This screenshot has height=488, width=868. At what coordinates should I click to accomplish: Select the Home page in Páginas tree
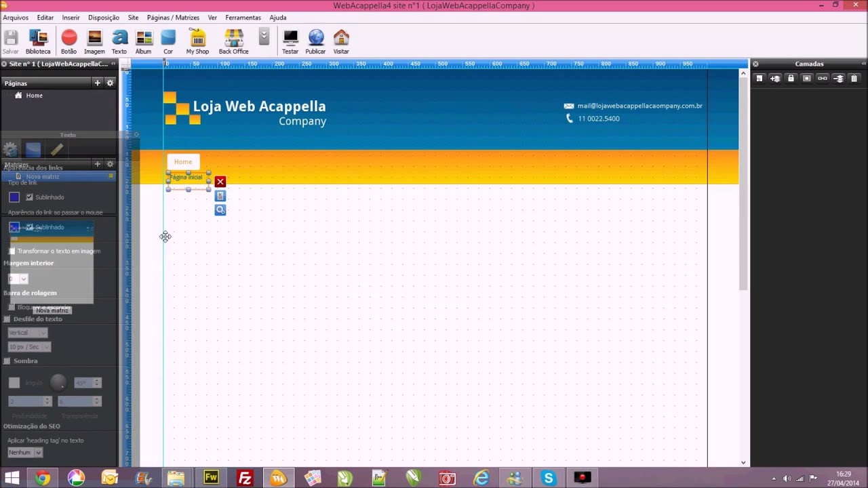click(34, 96)
